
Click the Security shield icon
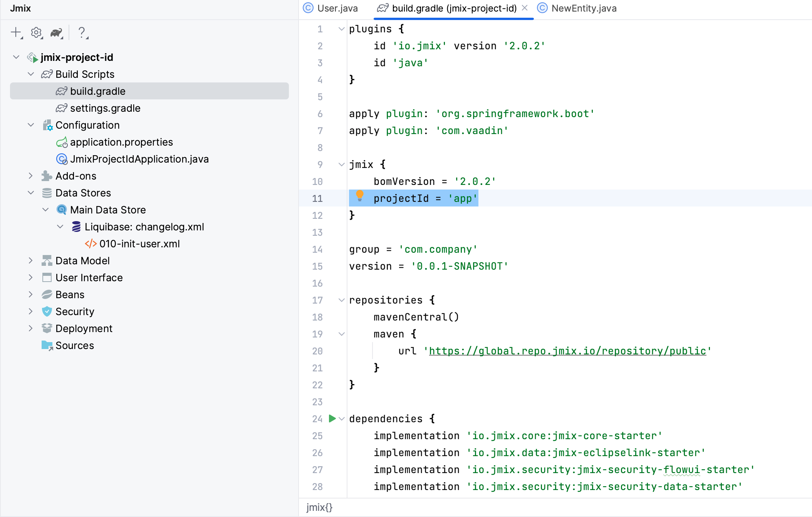click(x=47, y=311)
